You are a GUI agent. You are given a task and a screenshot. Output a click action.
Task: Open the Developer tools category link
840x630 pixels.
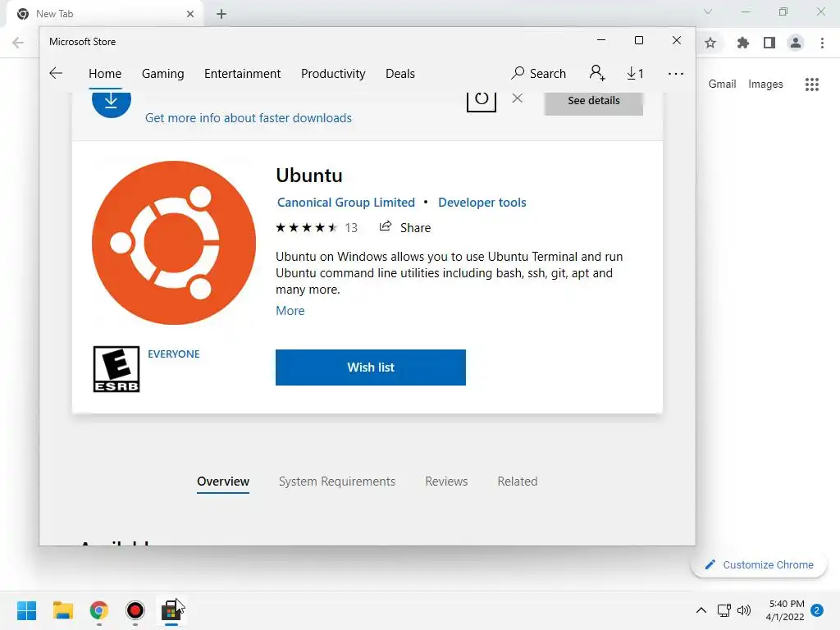(482, 203)
